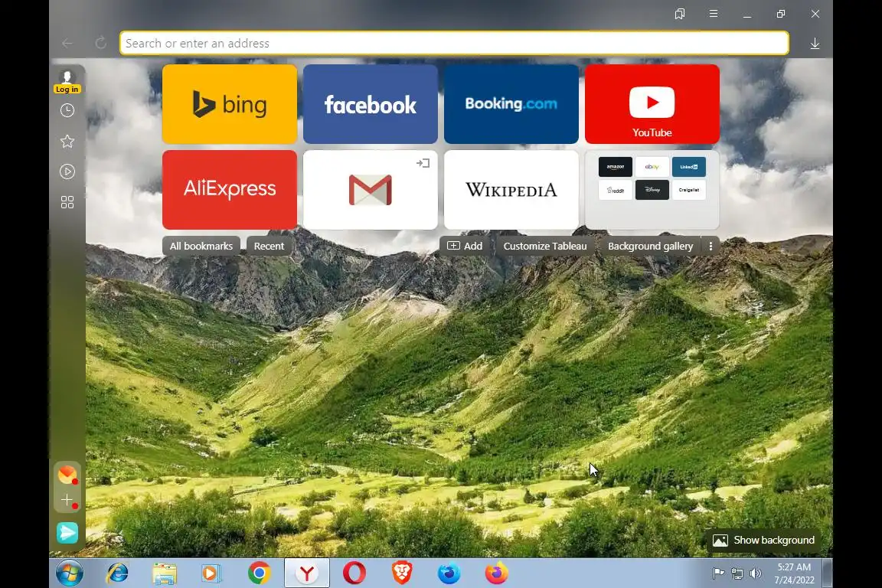Click the Gmail tile login arrow icon
This screenshot has width=882, height=588.
(x=423, y=163)
